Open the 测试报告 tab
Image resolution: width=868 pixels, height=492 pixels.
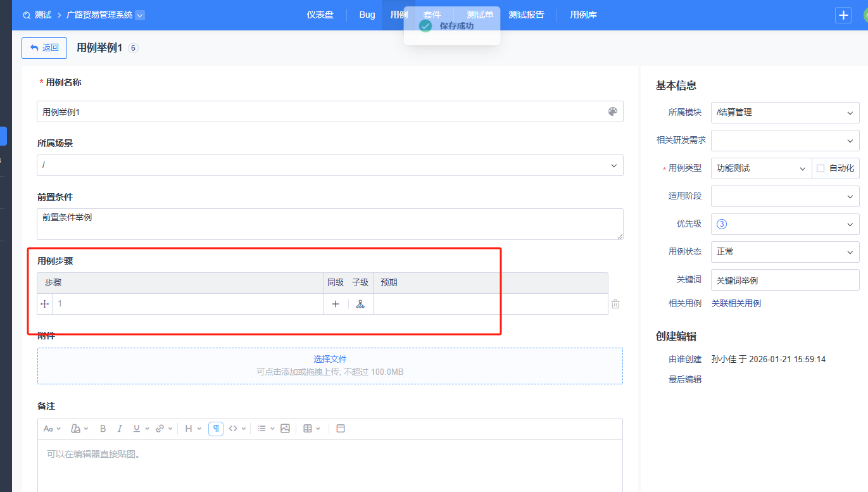tap(526, 15)
